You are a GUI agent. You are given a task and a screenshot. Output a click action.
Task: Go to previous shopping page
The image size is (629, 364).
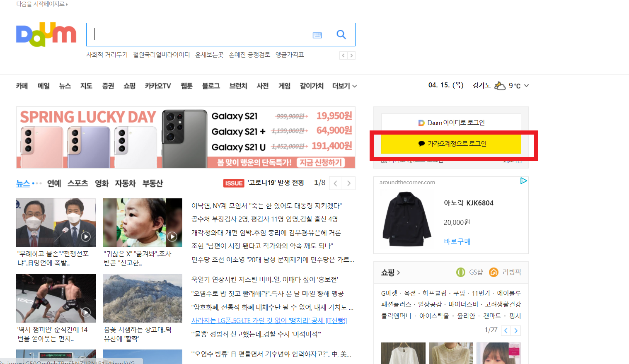pos(506,330)
